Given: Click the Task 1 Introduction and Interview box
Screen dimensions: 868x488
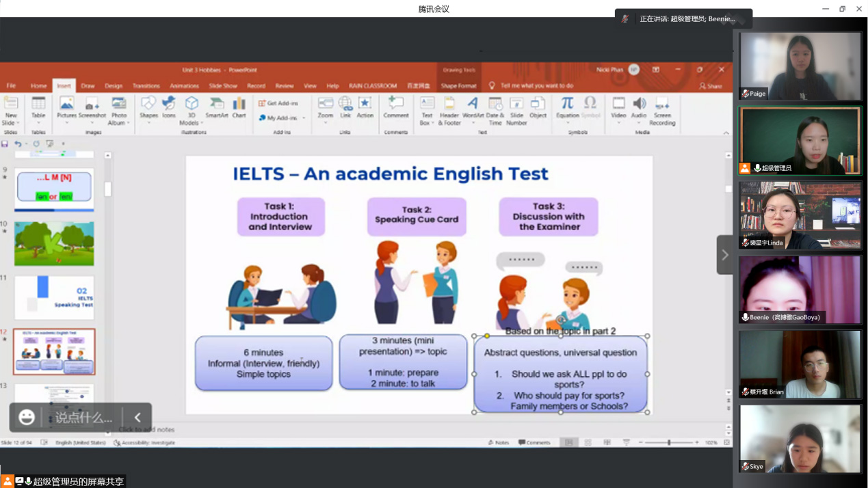Looking at the screenshot, I should [280, 217].
